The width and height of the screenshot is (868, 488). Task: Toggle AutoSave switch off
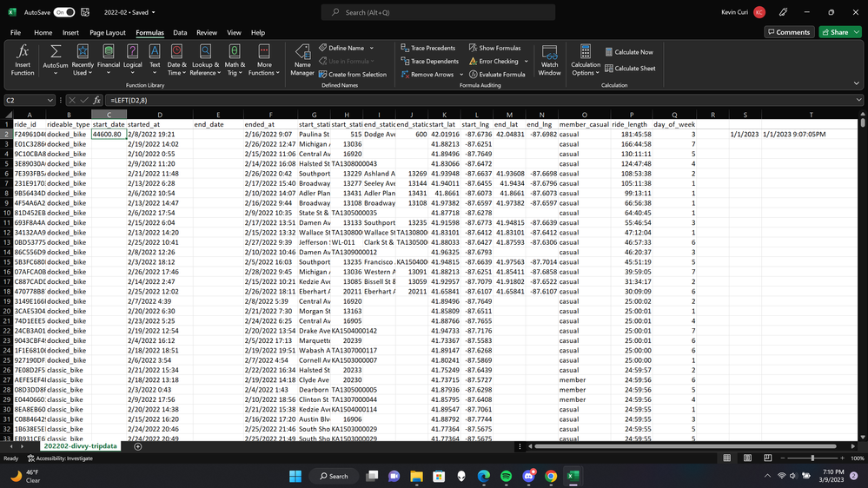click(x=64, y=12)
